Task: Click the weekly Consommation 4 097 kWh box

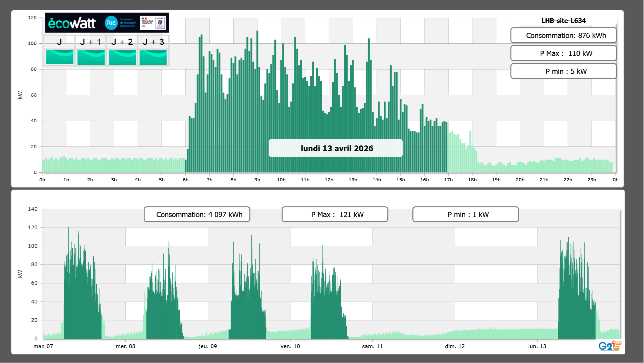Action: pyautogui.click(x=197, y=214)
